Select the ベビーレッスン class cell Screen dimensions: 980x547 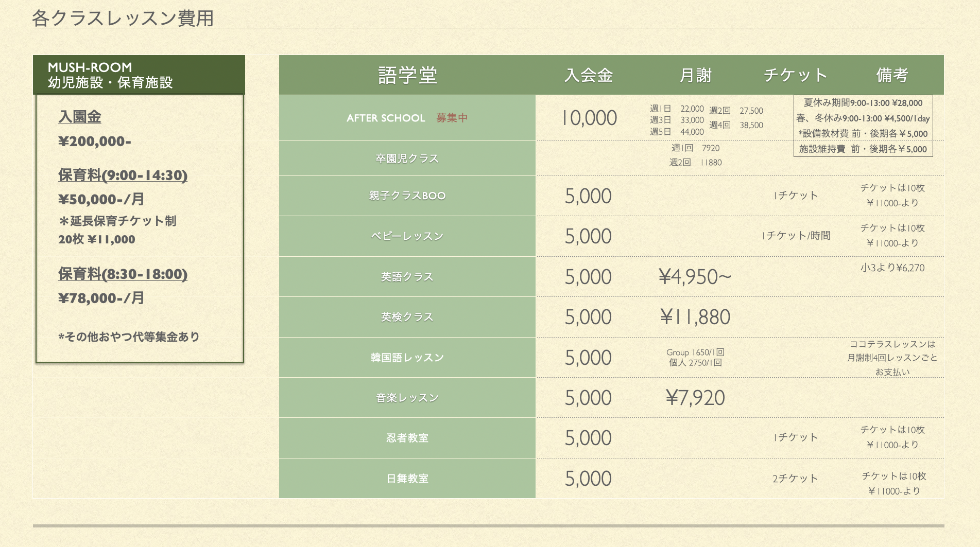pyautogui.click(x=407, y=236)
